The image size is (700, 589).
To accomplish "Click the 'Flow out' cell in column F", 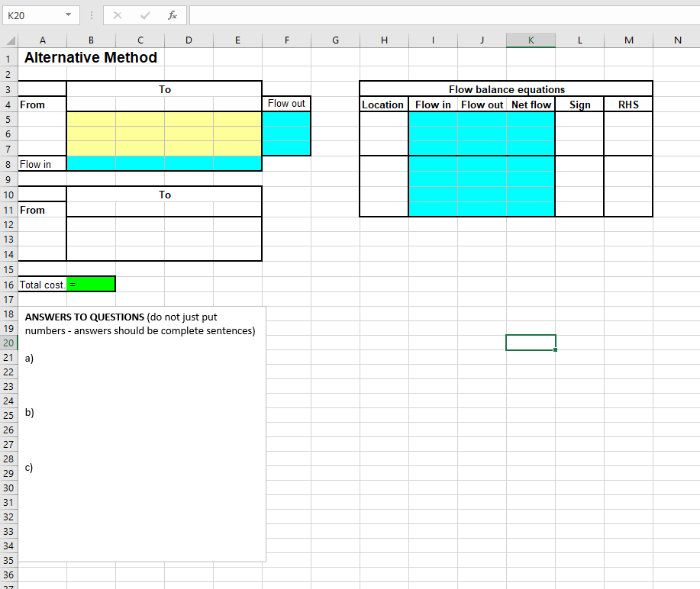I will tap(286, 104).
